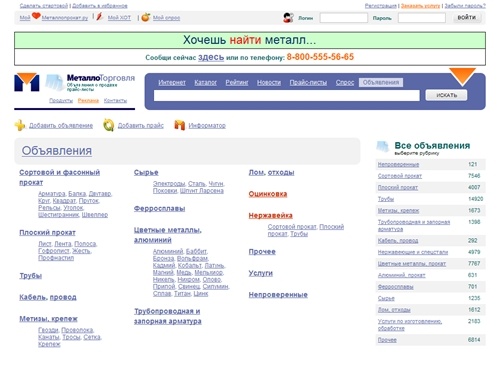This screenshot has height=375, width=500.
Task: Open the red Нержавейка category link
Action: click(x=270, y=215)
